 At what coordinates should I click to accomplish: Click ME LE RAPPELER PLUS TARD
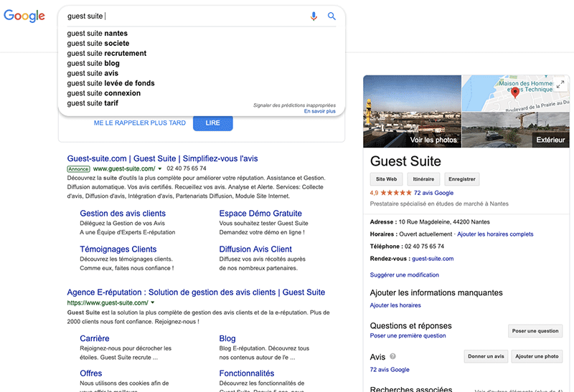tap(140, 123)
